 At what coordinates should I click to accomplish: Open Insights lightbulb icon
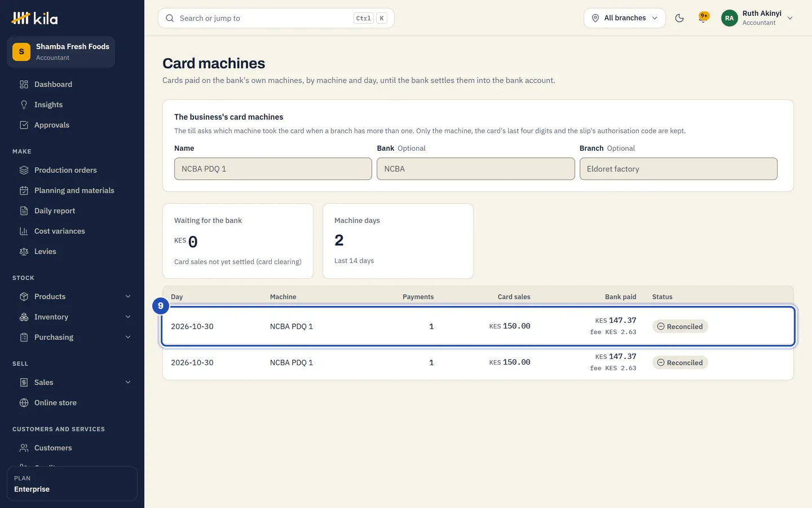tap(24, 104)
